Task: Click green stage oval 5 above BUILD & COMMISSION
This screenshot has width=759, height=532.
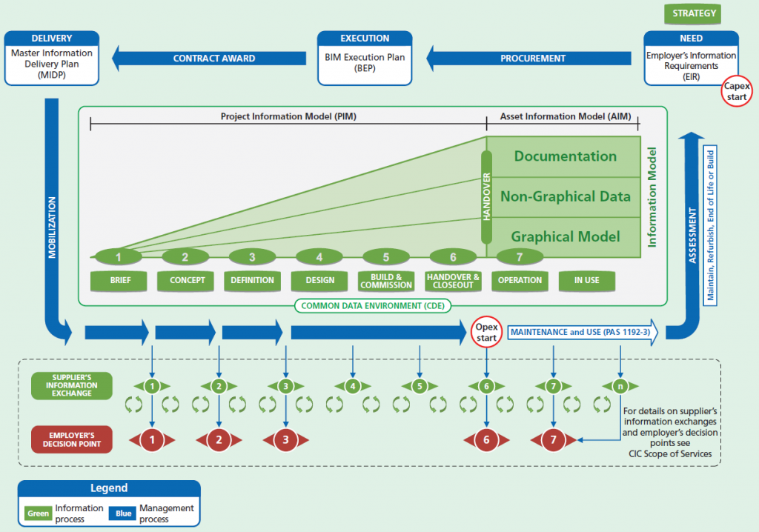Action: [x=385, y=256]
